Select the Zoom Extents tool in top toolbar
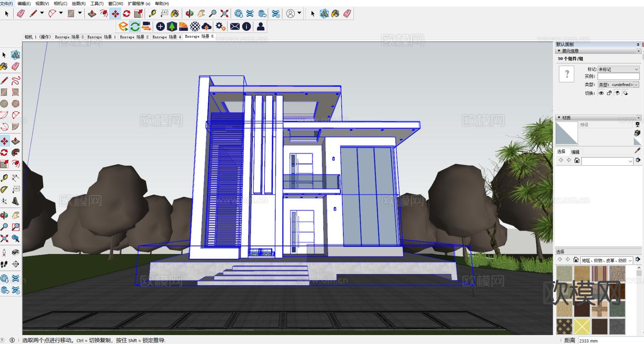Screen dimensions: 644x344 tap(224, 14)
